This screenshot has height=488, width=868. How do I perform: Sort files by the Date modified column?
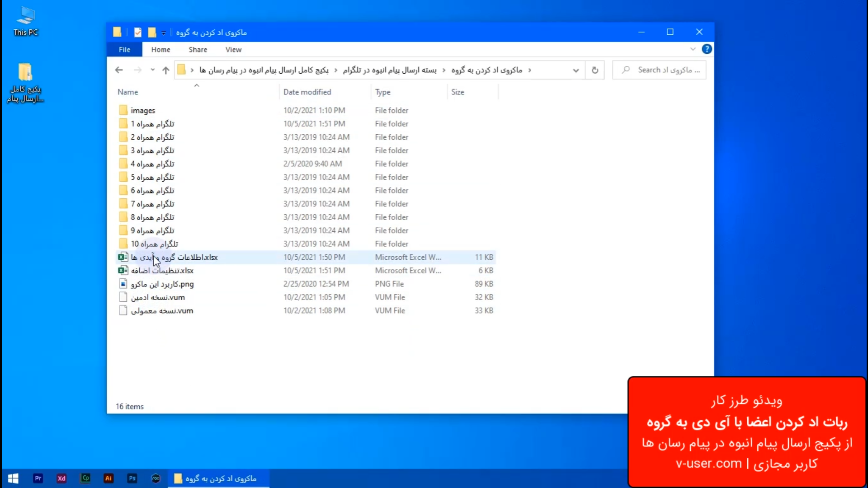(x=307, y=92)
